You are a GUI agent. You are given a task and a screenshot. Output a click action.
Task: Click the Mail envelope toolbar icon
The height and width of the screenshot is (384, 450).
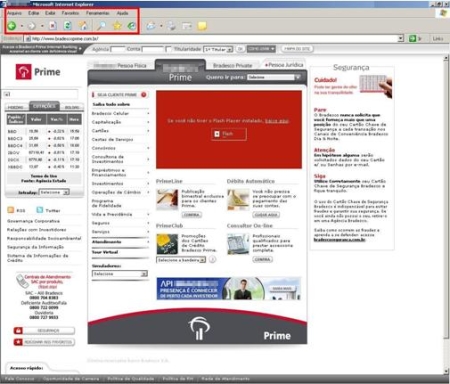tap(151, 26)
